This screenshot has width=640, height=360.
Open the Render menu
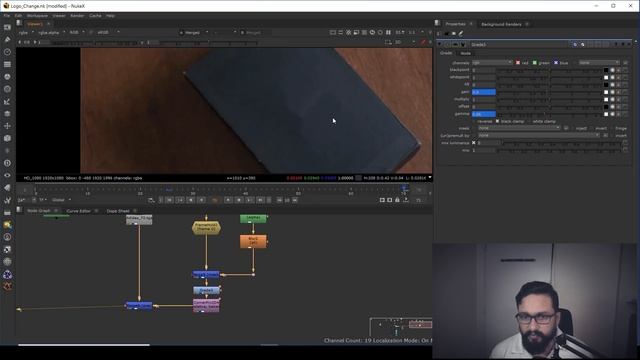coord(77,16)
